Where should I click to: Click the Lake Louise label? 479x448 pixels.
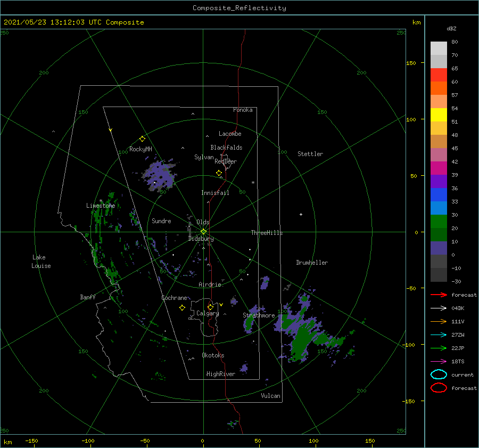click(41, 262)
